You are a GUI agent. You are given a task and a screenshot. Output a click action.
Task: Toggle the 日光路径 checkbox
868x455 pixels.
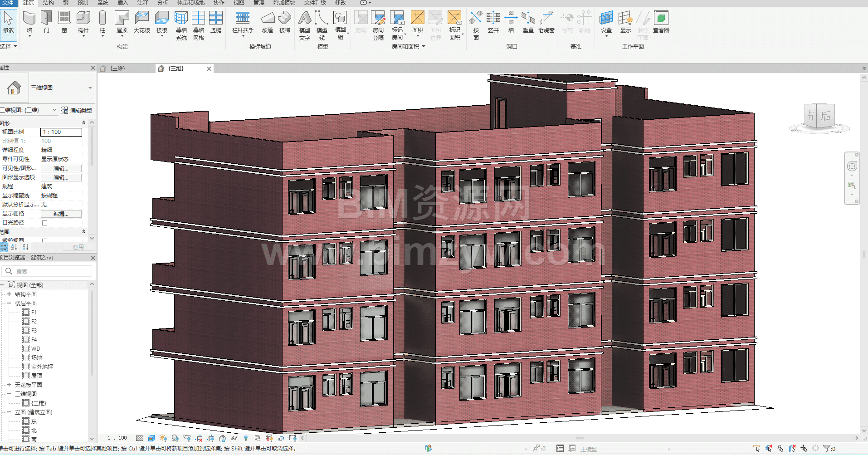click(x=44, y=223)
